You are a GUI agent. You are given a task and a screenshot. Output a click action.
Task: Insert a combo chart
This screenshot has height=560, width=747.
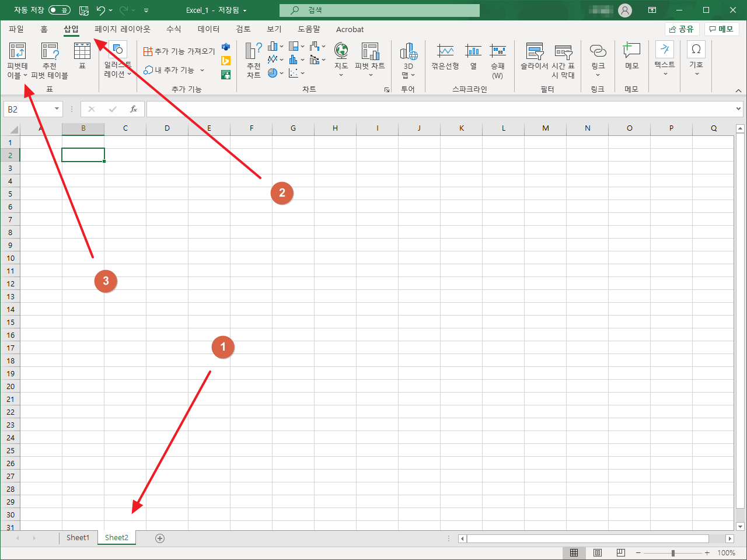pos(317,60)
